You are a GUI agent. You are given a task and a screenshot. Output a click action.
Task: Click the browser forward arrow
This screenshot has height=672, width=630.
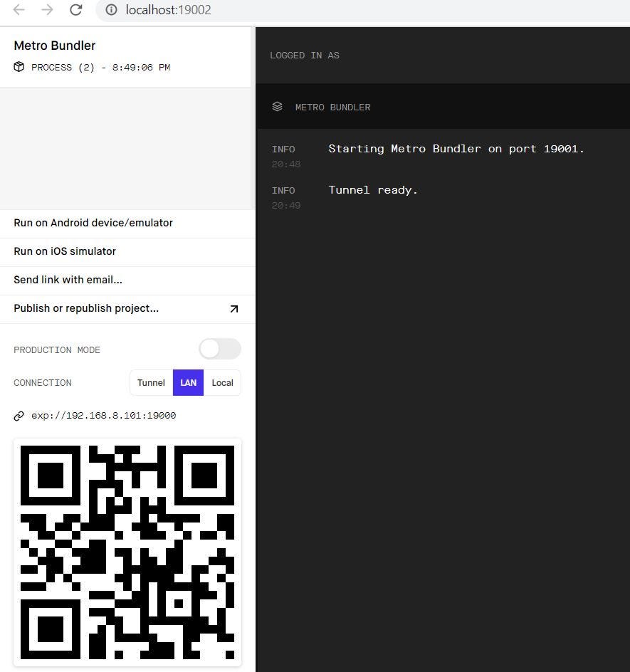coord(47,10)
